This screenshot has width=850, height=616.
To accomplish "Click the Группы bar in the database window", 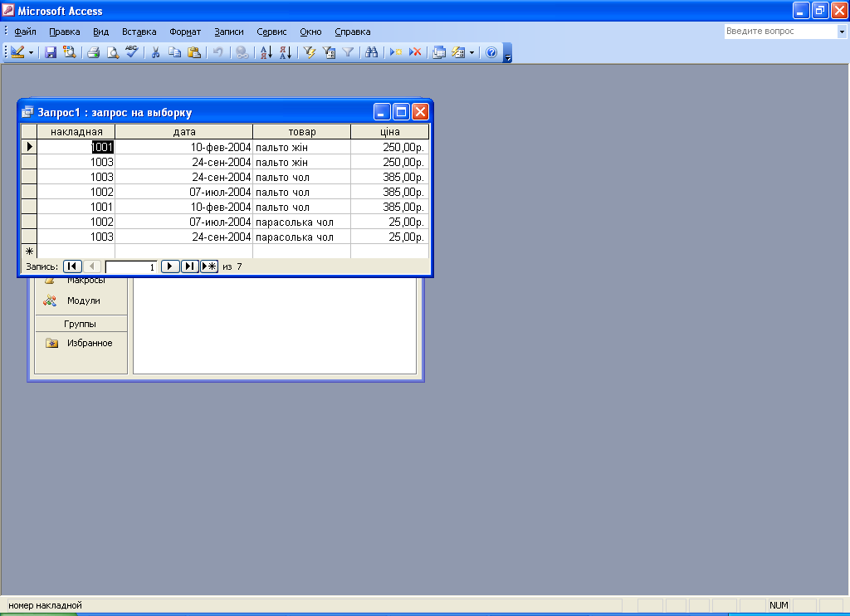I will [x=81, y=324].
